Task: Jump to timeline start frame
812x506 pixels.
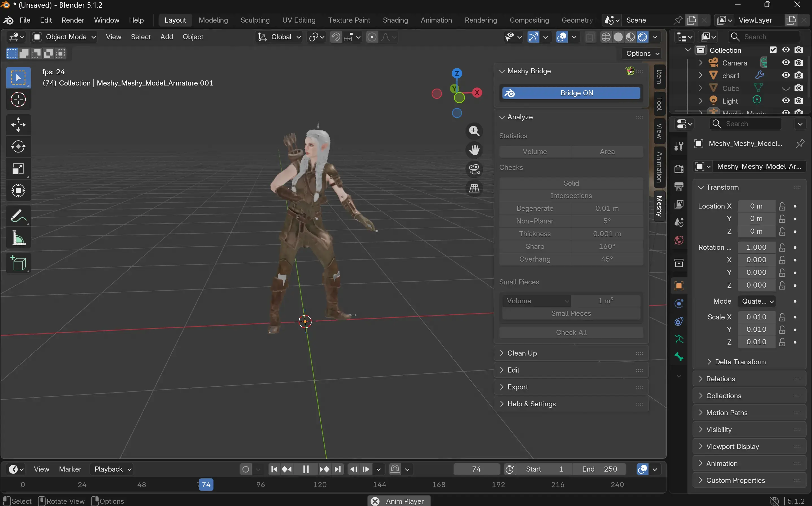Action: [274, 469]
